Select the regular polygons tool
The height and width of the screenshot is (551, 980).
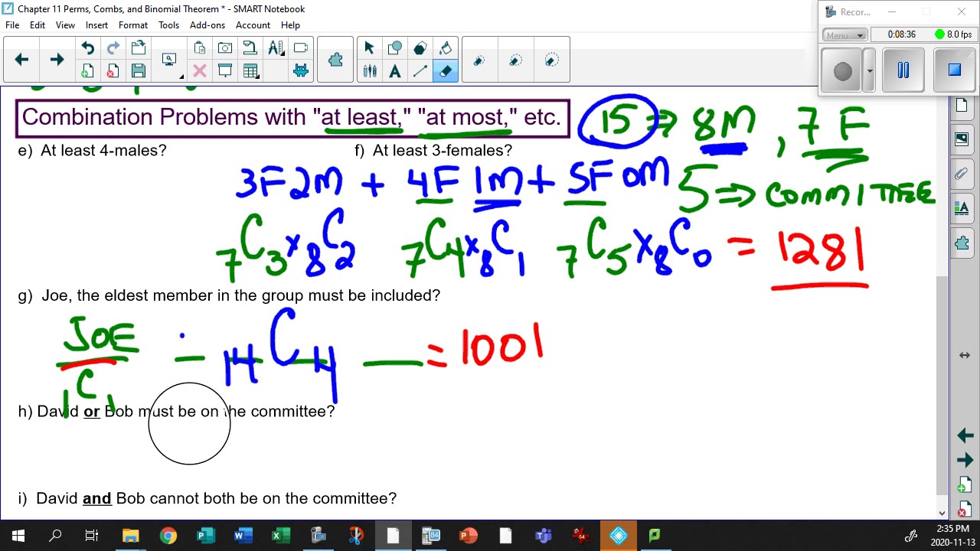pyautogui.click(x=420, y=49)
